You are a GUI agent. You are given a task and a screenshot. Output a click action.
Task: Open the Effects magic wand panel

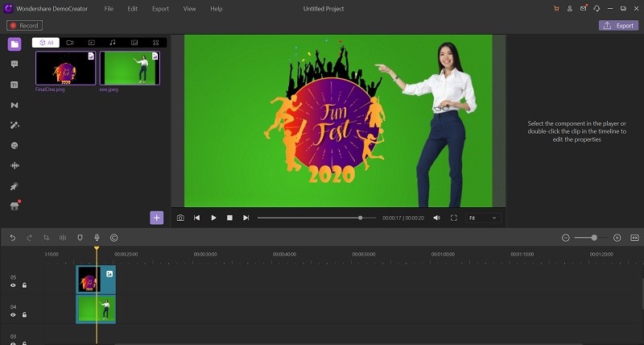pyautogui.click(x=14, y=126)
